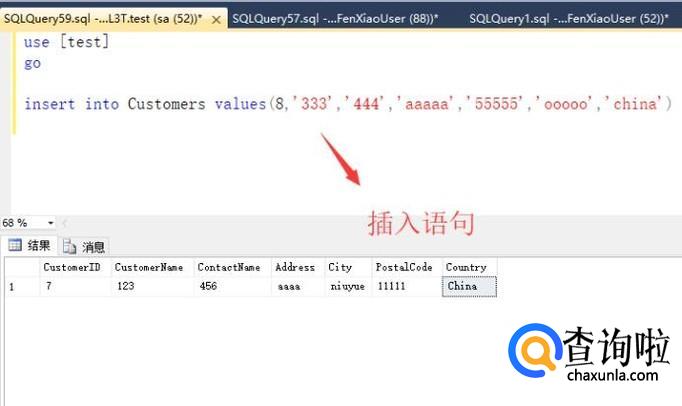
Task: Click the PostalCode cell 11111
Action: click(x=407, y=286)
